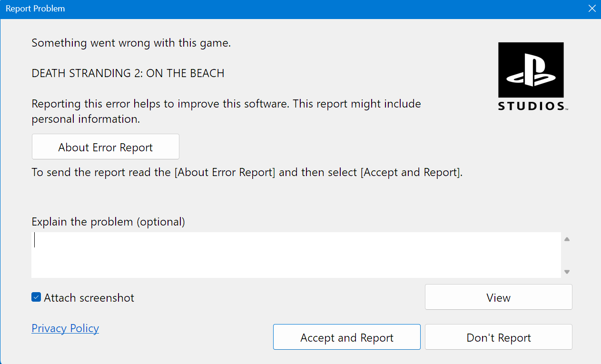The image size is (601, 364).
Task: Click the STUDIOS wordmark below the logo
Action: (531, 106)
